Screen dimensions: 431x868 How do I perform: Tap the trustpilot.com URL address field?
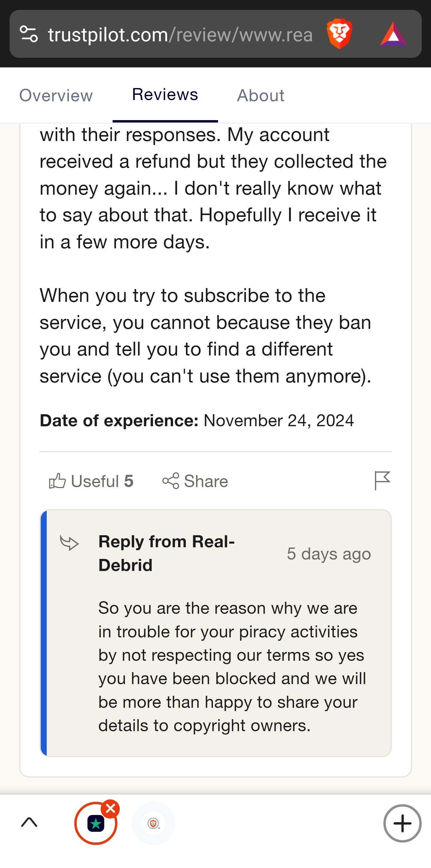[180, 35]
